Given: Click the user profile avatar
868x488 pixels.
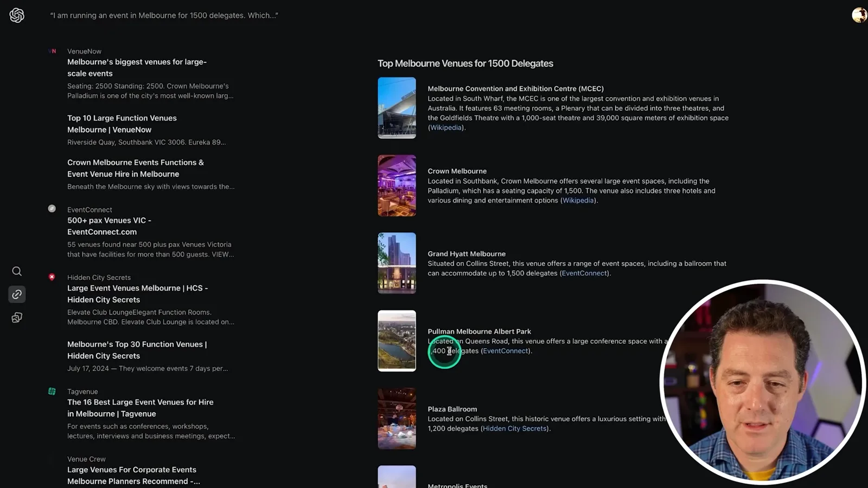Looking at the screenshot, I should 859,15.
